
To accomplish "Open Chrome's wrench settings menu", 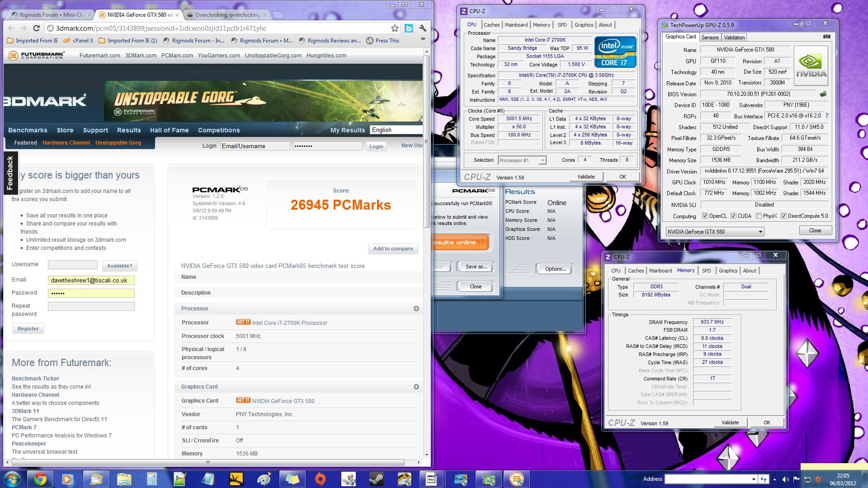I will point(423,28).
